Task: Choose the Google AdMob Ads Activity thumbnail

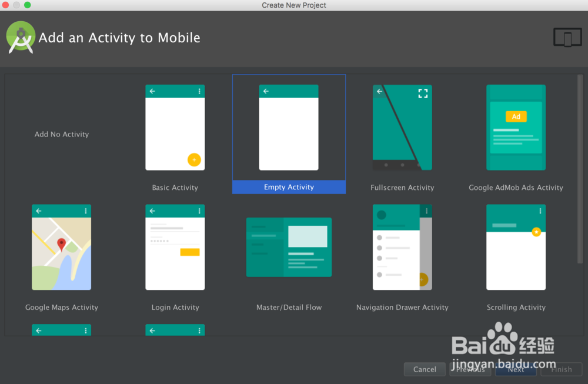Action: click(x=516, y=128)
